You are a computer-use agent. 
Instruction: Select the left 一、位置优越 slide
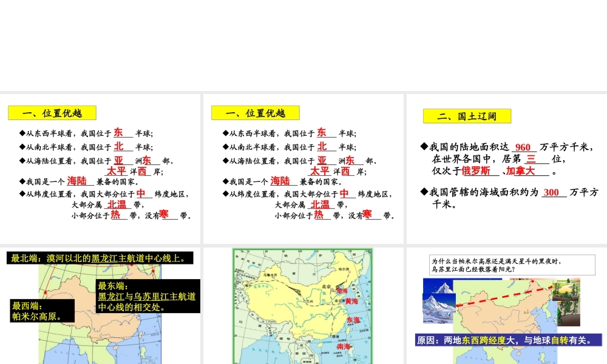click(100, 169)
